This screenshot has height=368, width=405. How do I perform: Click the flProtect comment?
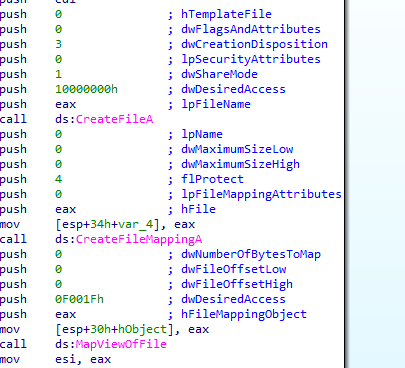pyautogui.click(x=212, y=179)
